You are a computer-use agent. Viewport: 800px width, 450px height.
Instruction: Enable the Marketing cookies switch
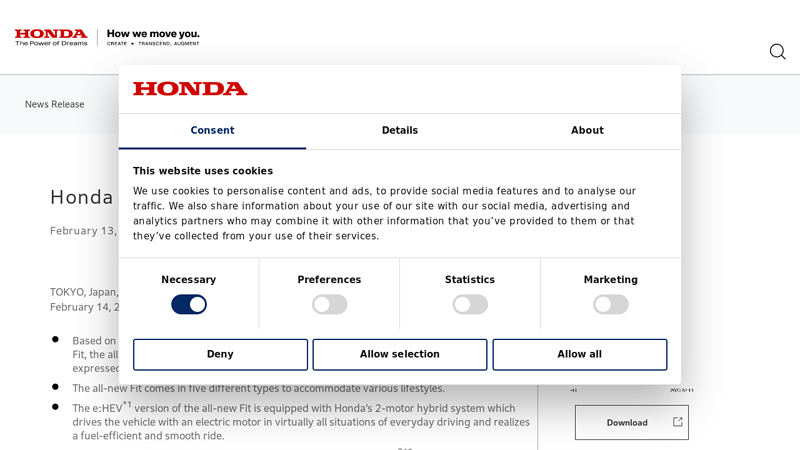(611, 305)
